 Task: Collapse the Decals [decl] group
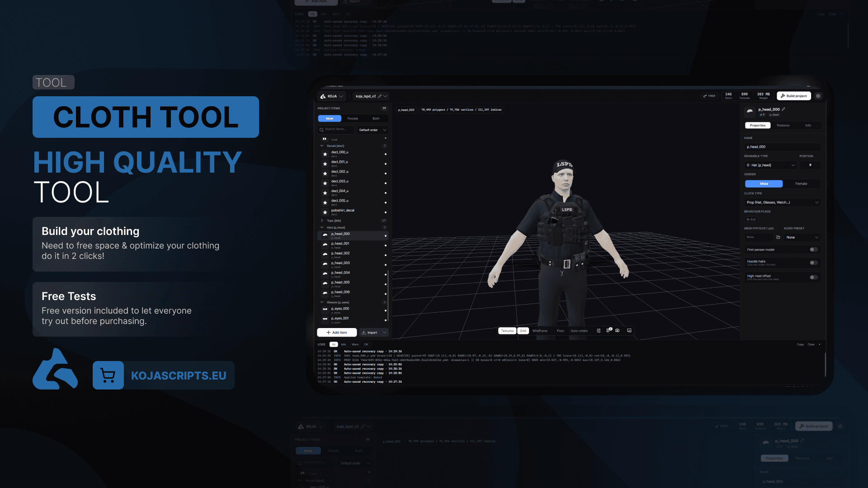click(x=322, y=146)
